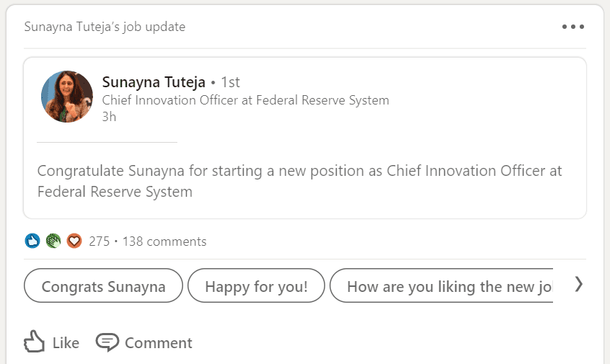Click the speech bubble Comment icon
This screenshot has width=610, height=364.
pos(107,342)
